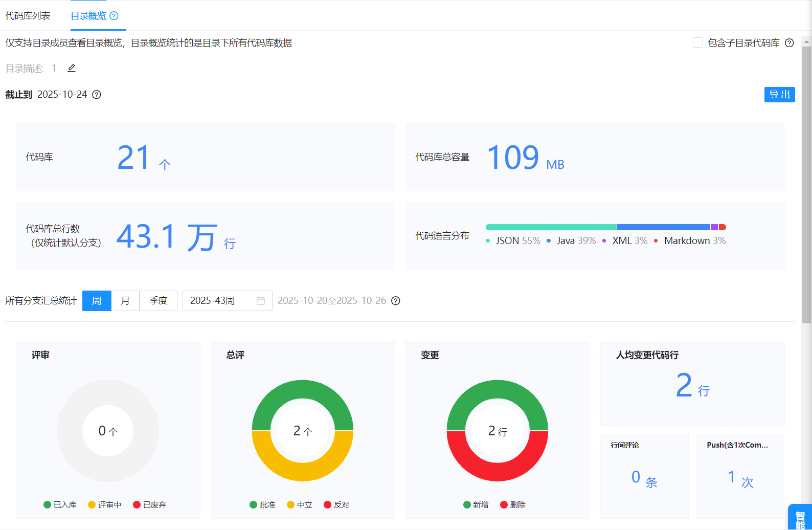812x530 pixels.
Task: Switch to 代码库列表 tab
Action: 28,16
